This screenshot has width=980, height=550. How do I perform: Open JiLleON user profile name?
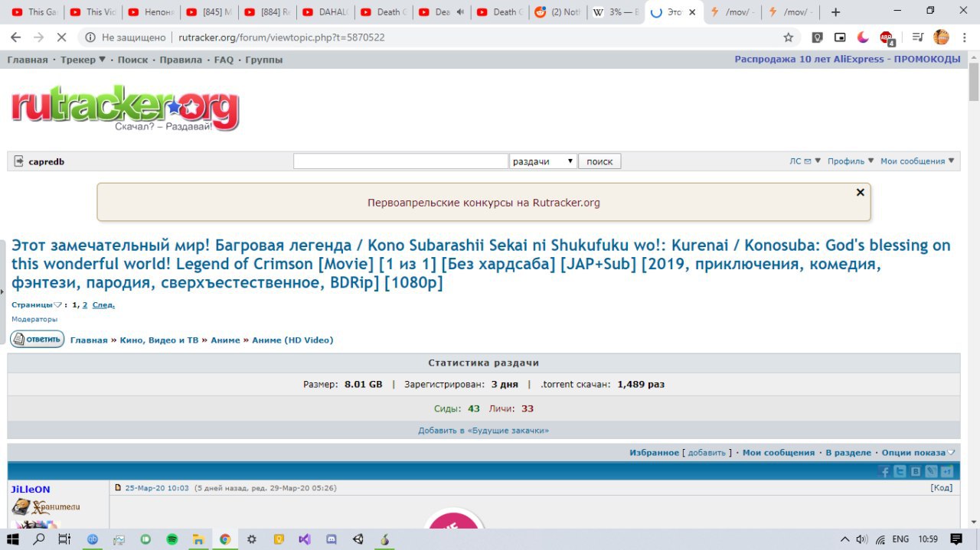point(31,490)
